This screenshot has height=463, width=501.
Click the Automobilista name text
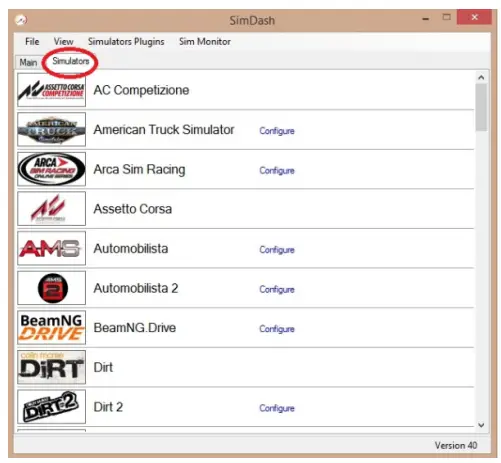click(131, 248)
